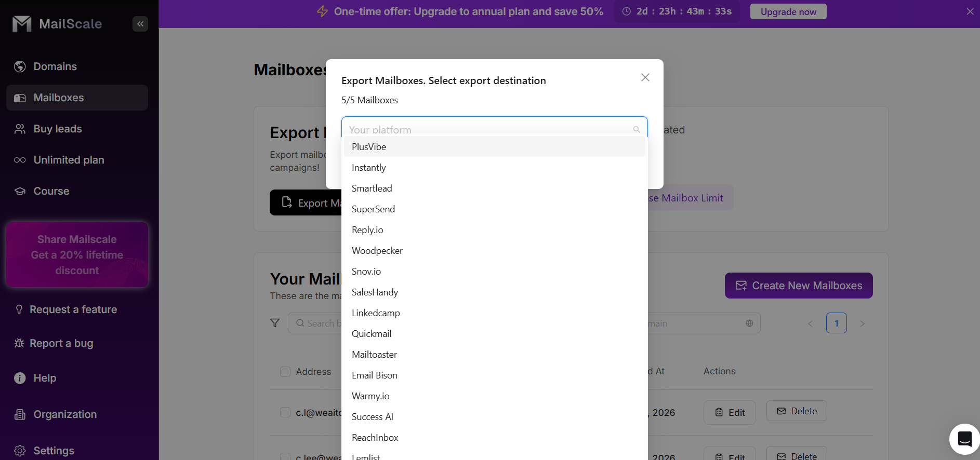Select Instantly as export destination
The width and height of the screenshot is (980, 460).
tap(495, 168)
